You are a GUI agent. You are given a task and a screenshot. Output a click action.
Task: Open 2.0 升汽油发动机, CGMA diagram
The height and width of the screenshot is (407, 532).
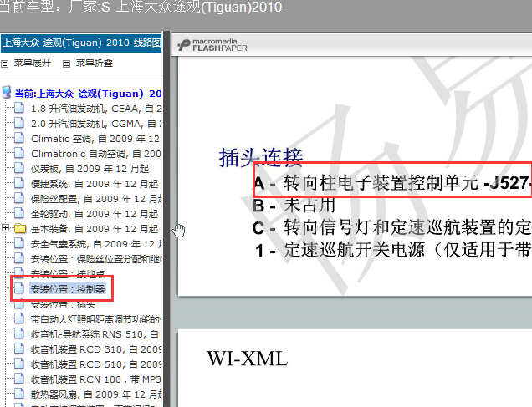(x=96, y=124)
